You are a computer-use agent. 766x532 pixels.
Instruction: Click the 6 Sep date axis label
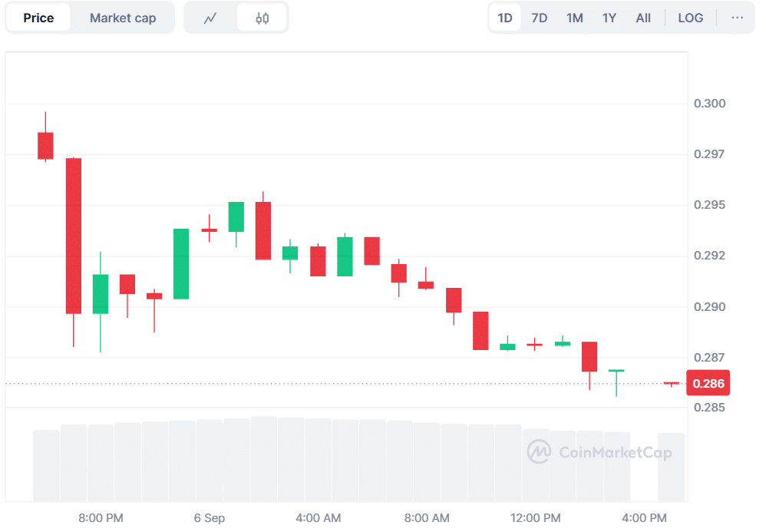click(x=210, y=518)
